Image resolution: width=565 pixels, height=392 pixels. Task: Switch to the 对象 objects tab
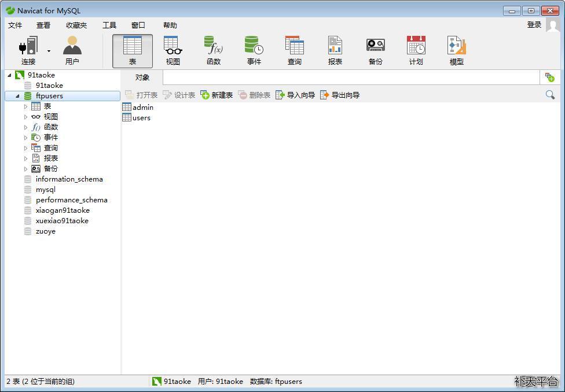click(x=142, y=77)
